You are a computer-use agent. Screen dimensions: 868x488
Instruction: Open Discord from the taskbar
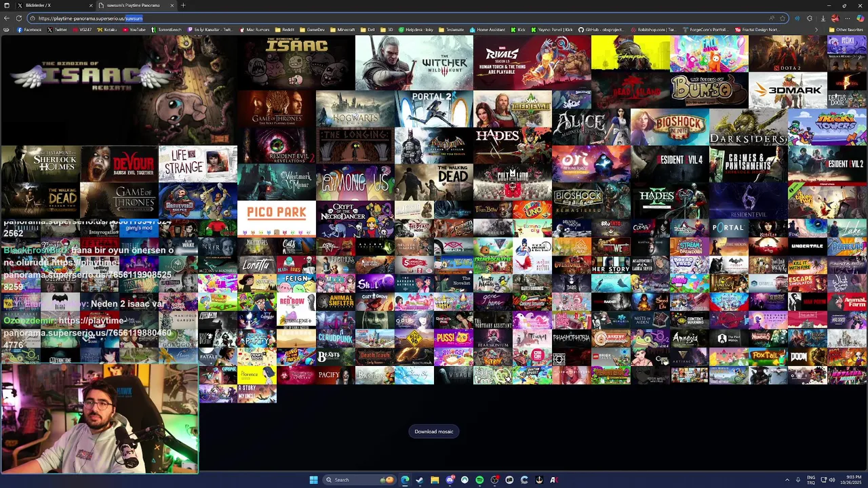450,480
